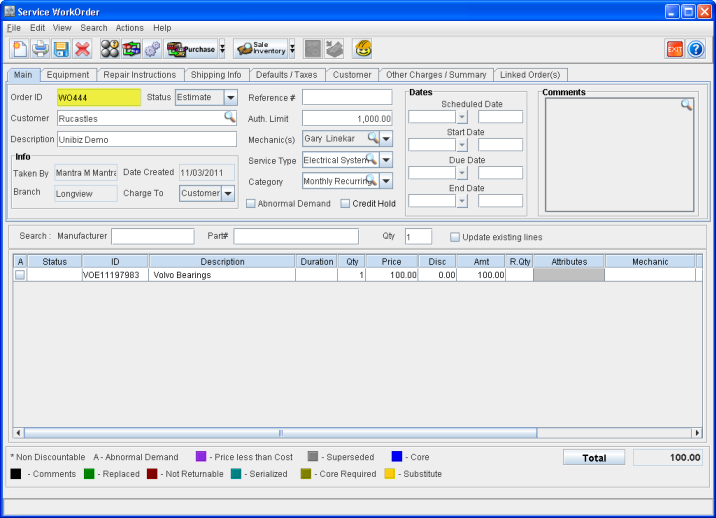Sort by the Description column header

point(222,262)
